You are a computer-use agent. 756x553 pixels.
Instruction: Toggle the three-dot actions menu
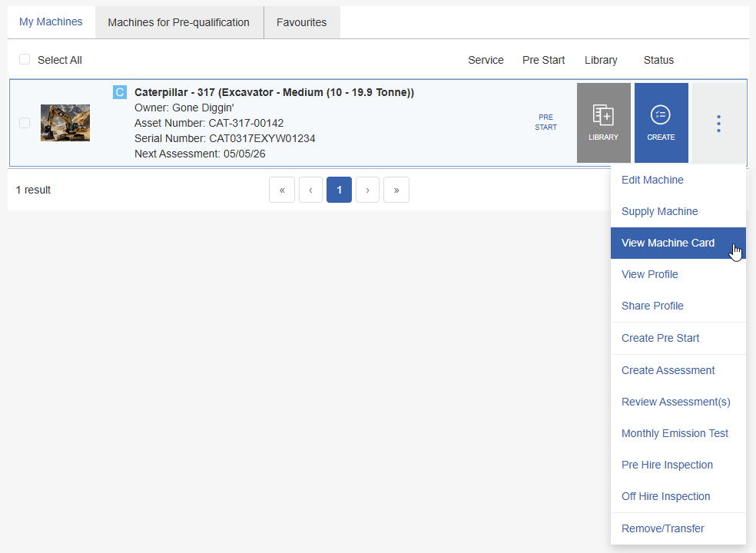(718, 123)
